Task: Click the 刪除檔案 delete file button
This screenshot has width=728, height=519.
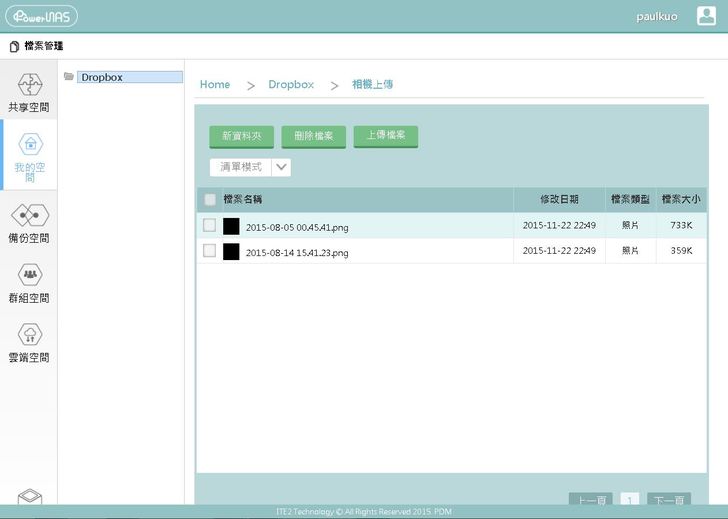Action: point(313,136)
